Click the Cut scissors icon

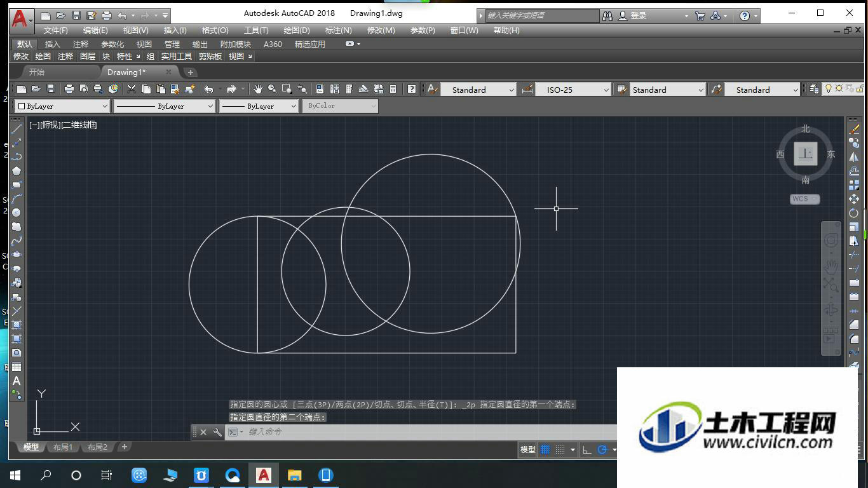pyautogui.click(x=132, y=90)
